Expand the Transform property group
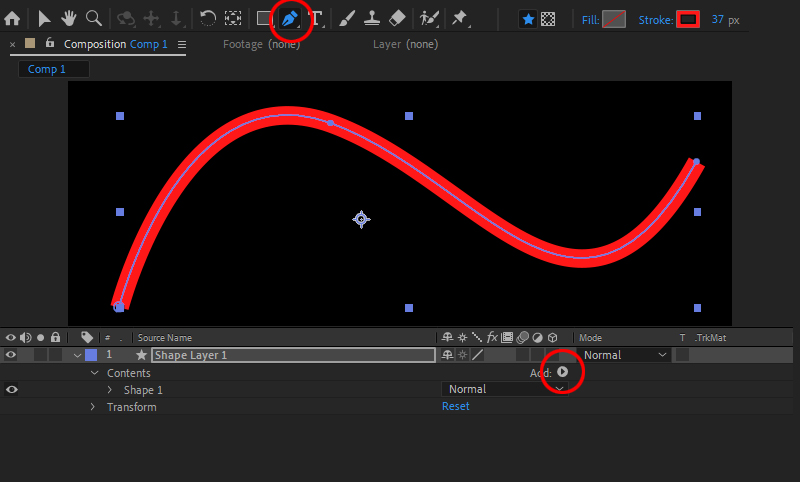 (x=93, y=407)
